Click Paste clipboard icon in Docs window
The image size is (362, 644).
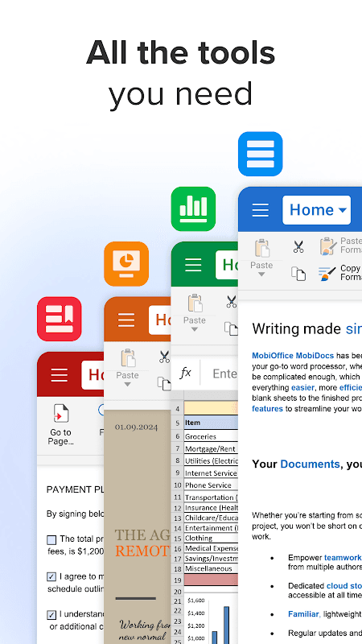pyautogui.click(x=262, y=248)
